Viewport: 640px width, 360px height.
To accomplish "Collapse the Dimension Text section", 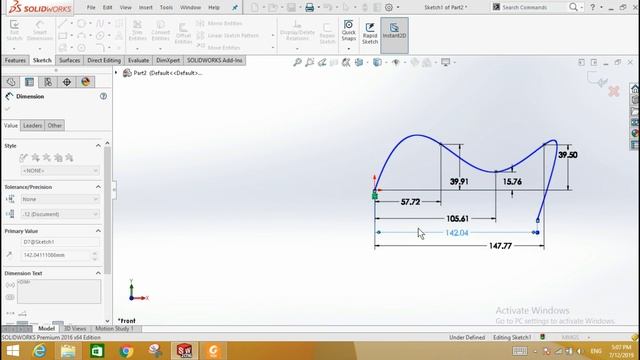I will click(98, 273).
